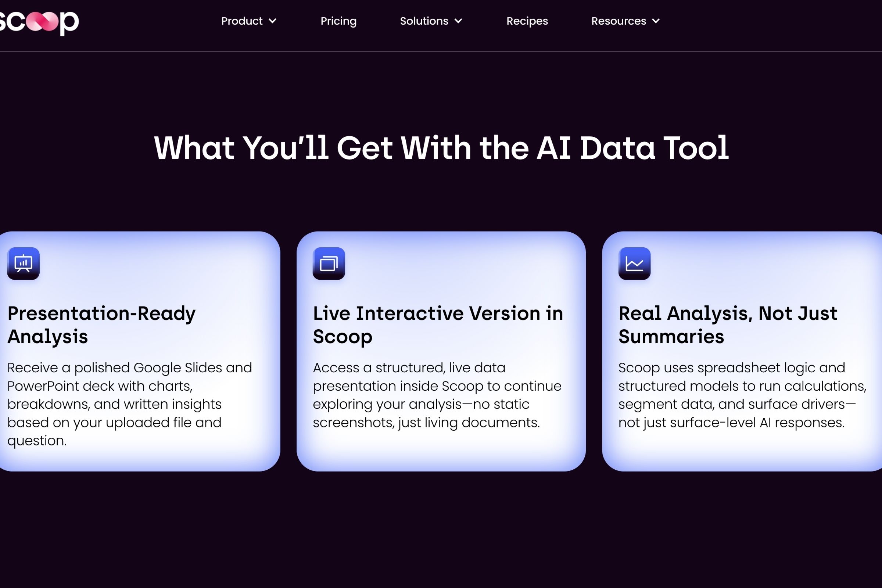
Task: Click the Google Slides and PowerPoint description
Action: pyautogui.click(x=130, y=404)
